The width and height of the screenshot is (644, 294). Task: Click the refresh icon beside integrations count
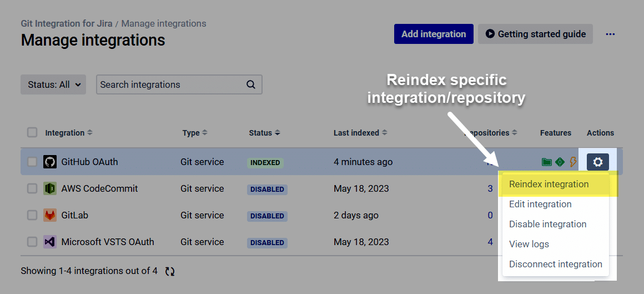(170, 271)
